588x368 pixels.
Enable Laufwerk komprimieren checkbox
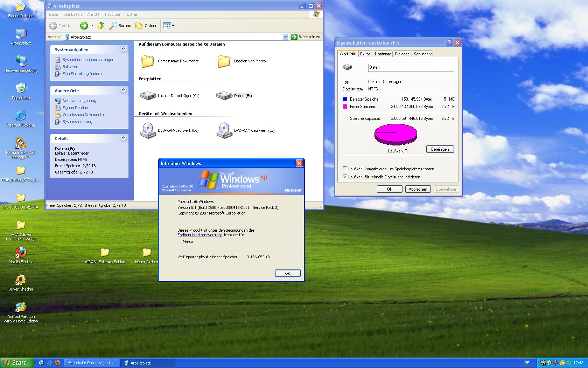pyautogui.click(x=345, y=169)
